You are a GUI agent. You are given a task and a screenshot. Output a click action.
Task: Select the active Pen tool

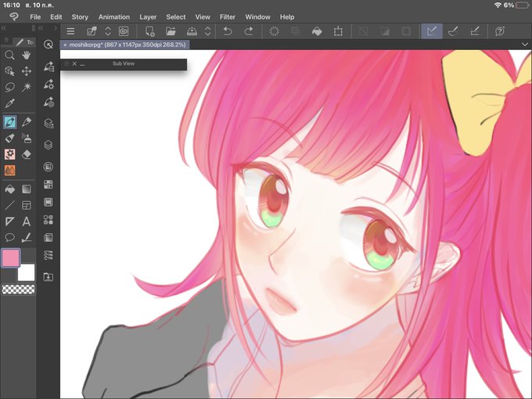pos(10,122)
